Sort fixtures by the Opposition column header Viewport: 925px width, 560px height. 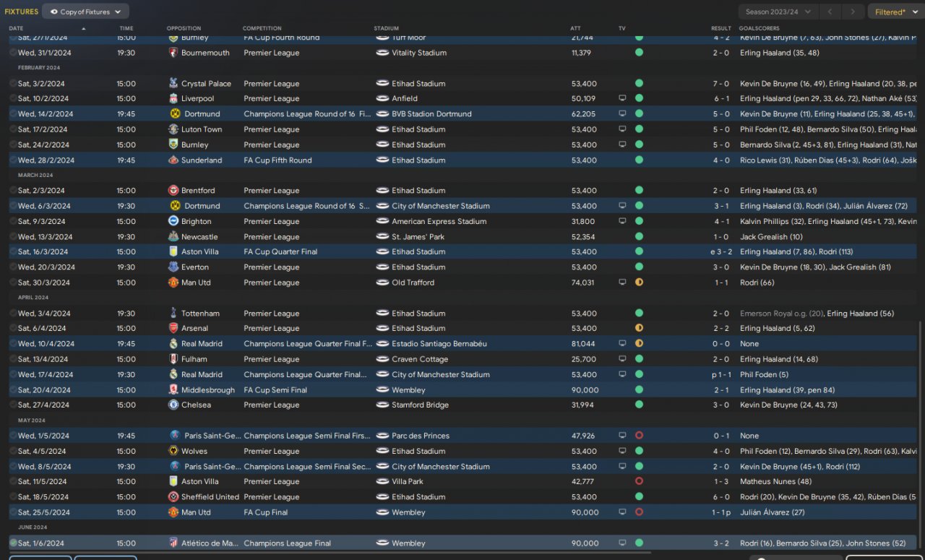tap(184, 28)
